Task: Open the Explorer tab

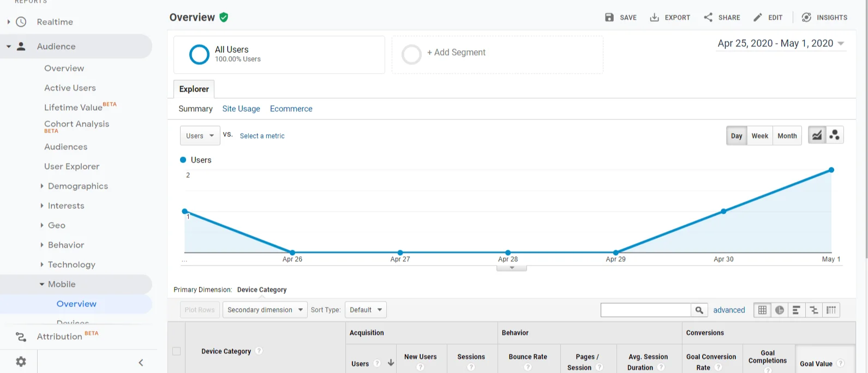Action: [x=194, y=89]
